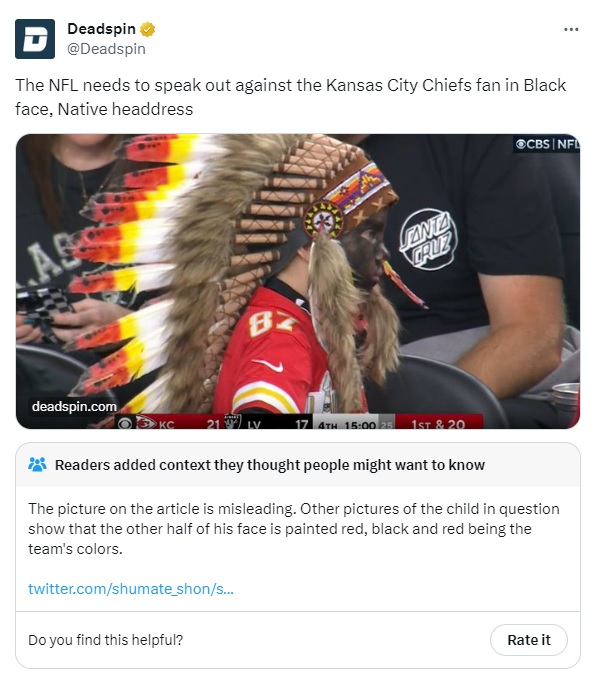
Task: Click the Readers added context header
Action: point(270,465)
